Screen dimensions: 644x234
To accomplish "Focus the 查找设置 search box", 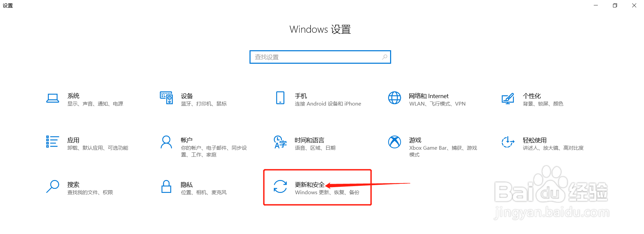I will click(320, 57).
